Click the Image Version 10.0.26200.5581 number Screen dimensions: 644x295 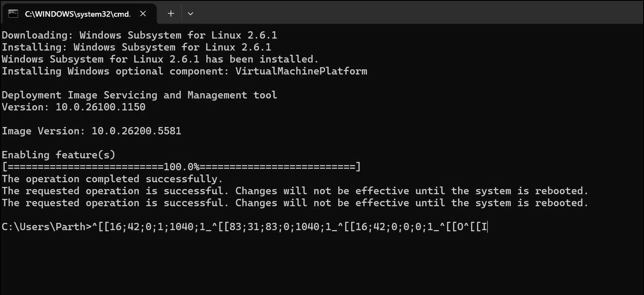[136, 131]
